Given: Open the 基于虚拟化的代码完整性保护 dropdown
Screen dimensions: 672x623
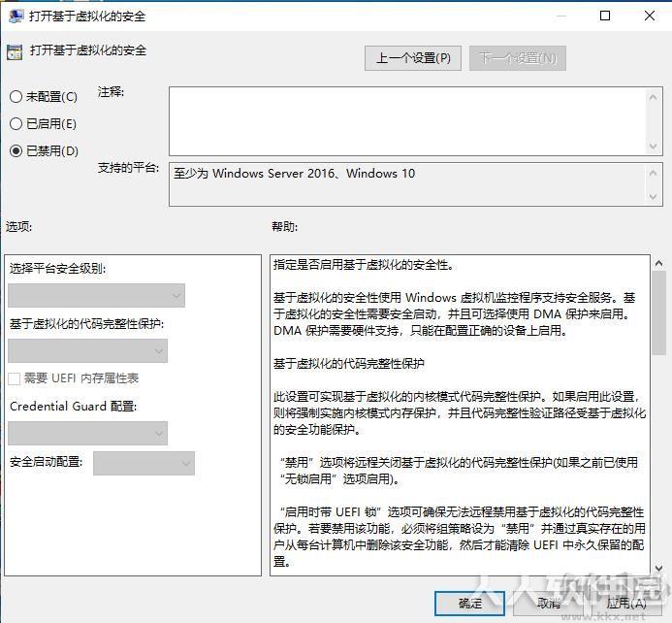Looking at the screenshot, I should coord(87,350).
